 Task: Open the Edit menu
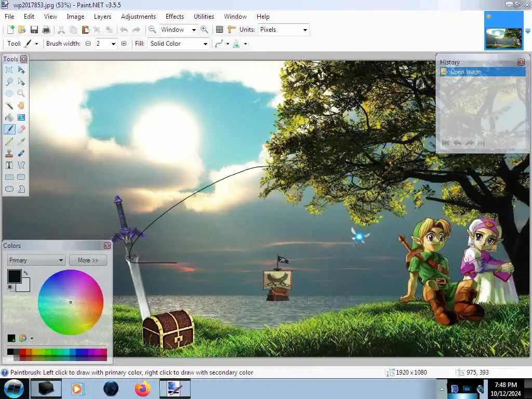coord(29,16)
